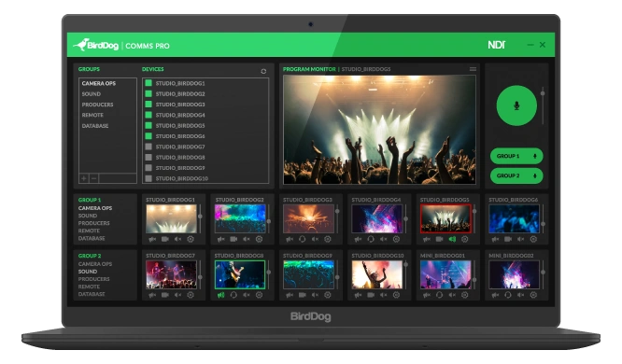Toggle the checkbox next to STUDIO_BIRDDOG10
The width and height of the screenshot is (622, 364).
pos(148,178)
